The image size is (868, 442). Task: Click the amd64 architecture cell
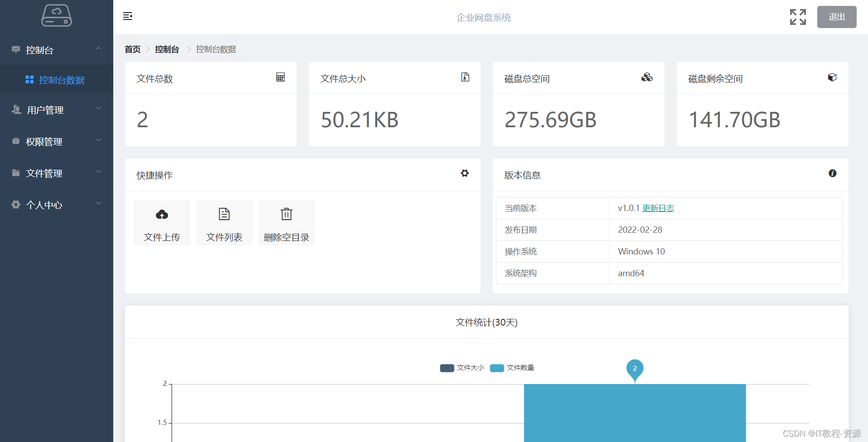[726, 273]
